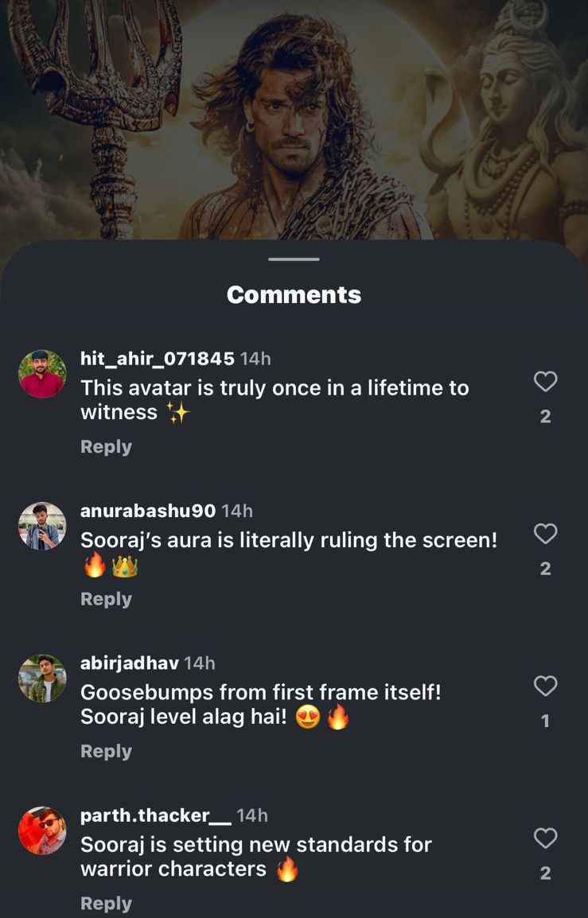This screenshot has height=918, width=588.
Task: Like abirjadhav's Goosebumps comment
Action: 545,686
